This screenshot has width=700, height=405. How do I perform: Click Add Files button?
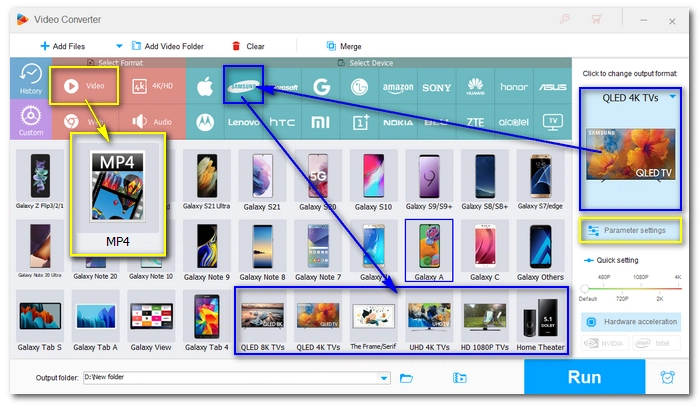[62, 46]
